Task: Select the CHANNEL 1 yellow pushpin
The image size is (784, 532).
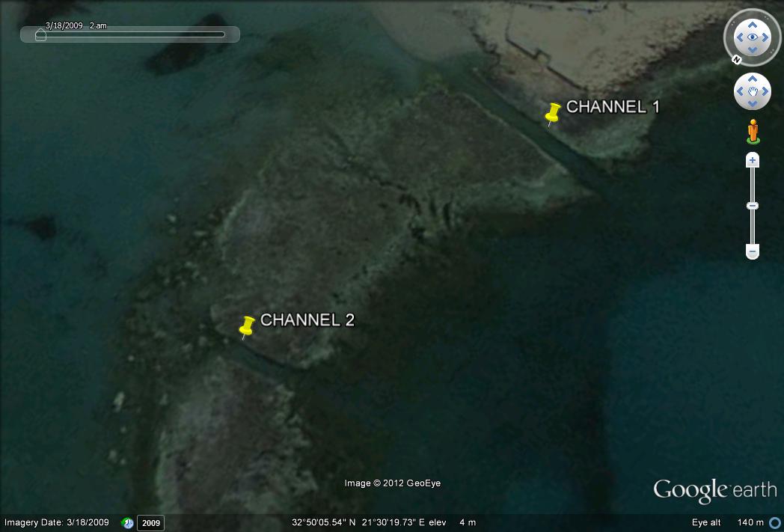Action: click(552, 114)
